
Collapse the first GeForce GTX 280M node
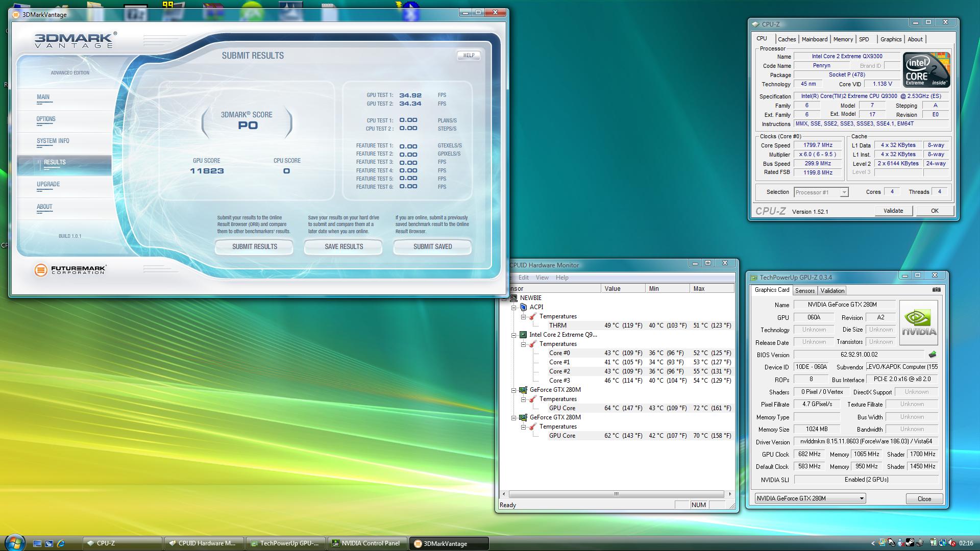tap(514, 390)
